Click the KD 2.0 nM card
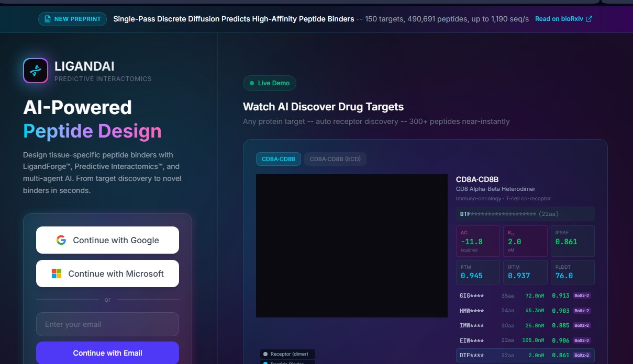The image size is (633, 364). 525,241
